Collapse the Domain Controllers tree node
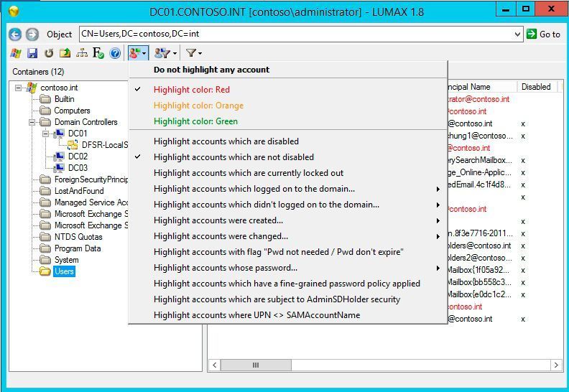 pyautogui.click(x=32, y=122)
